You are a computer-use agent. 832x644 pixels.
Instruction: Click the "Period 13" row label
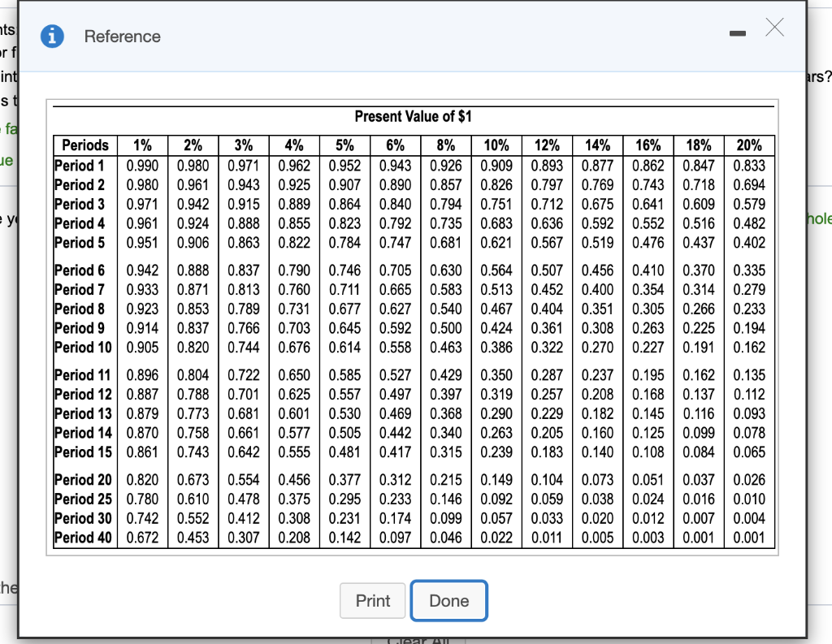click(x=84, y=414)
